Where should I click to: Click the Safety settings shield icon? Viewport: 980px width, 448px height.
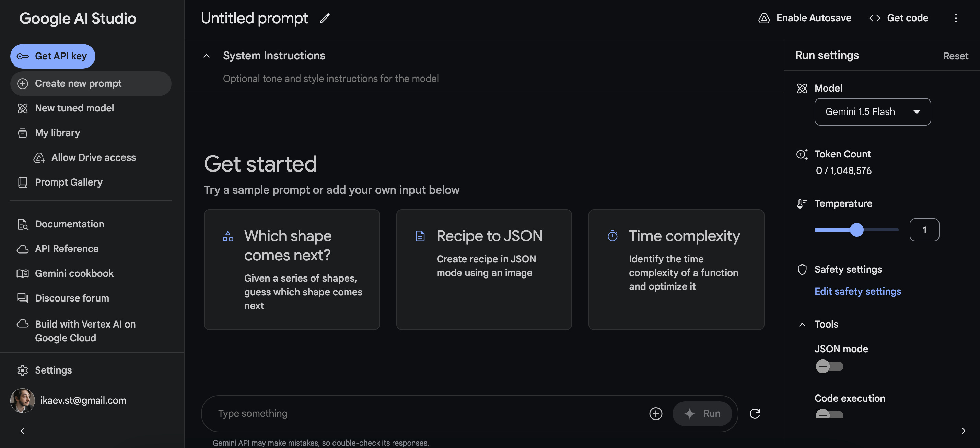[802, 270]
